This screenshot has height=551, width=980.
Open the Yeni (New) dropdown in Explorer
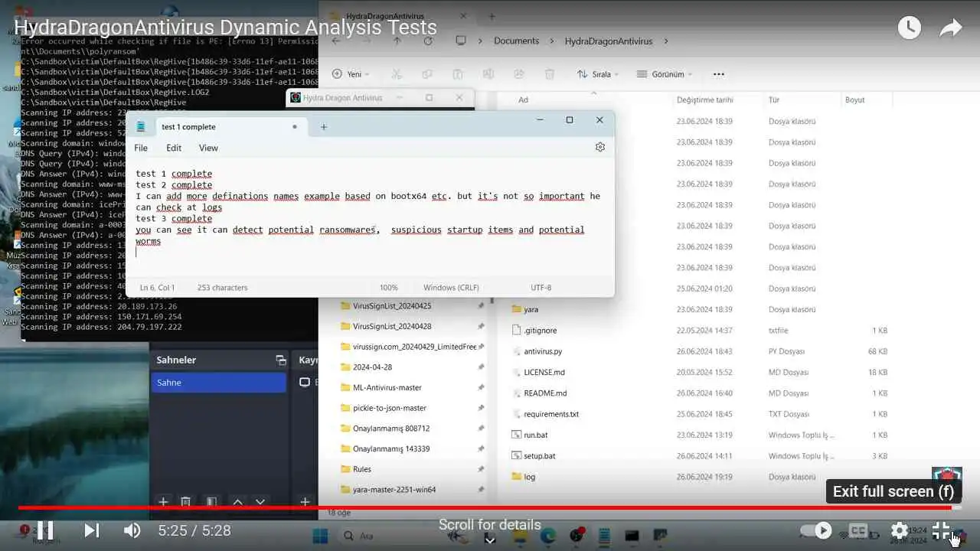[x=351, y=74]
